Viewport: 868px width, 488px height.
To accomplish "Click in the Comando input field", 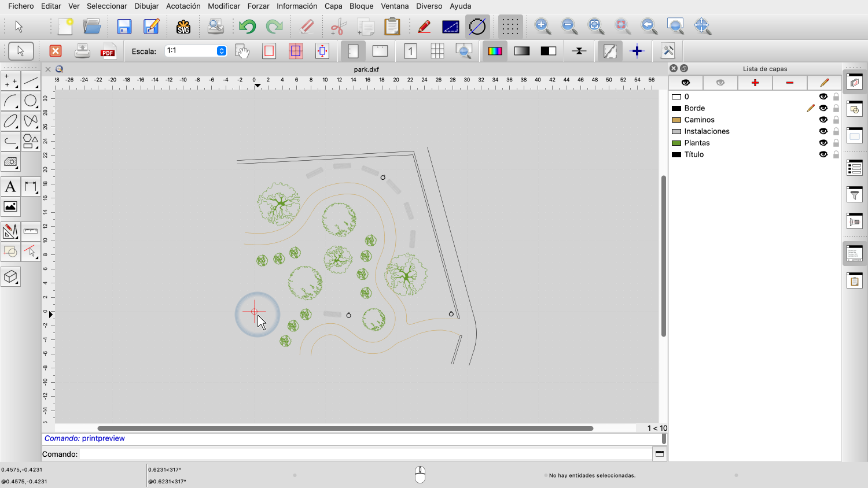I will pos(365,454).
